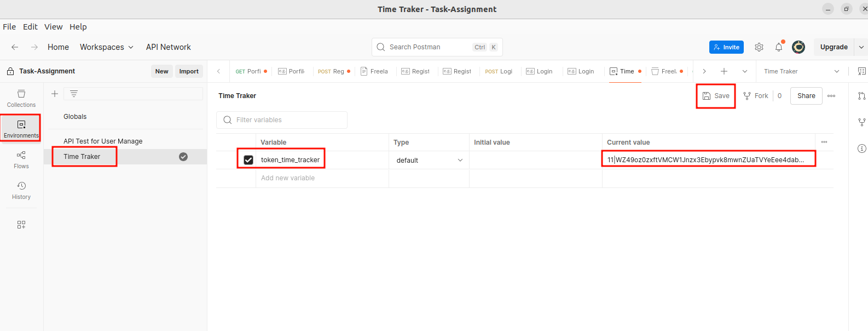The height and width of the screenshot is (331, 868).
Task: Open the environment selector Time Traker dropdown
Action: [801, 71]
